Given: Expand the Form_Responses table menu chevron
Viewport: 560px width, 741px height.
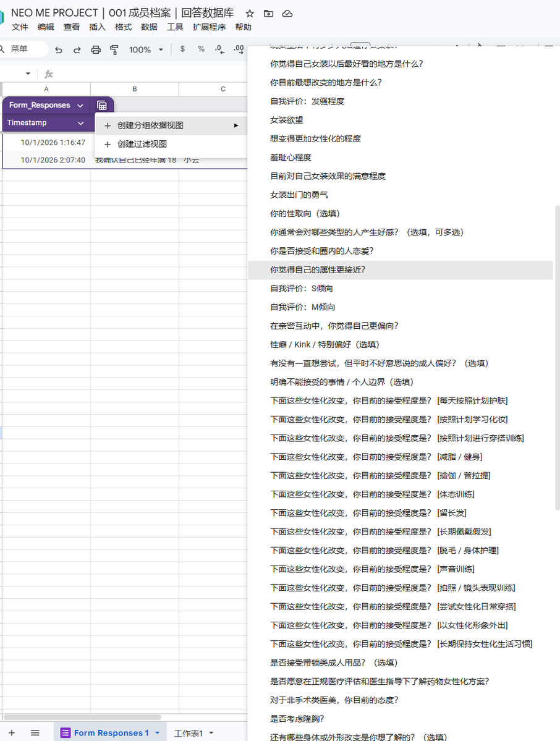Looking at the screenshot, I should [80, 106].
